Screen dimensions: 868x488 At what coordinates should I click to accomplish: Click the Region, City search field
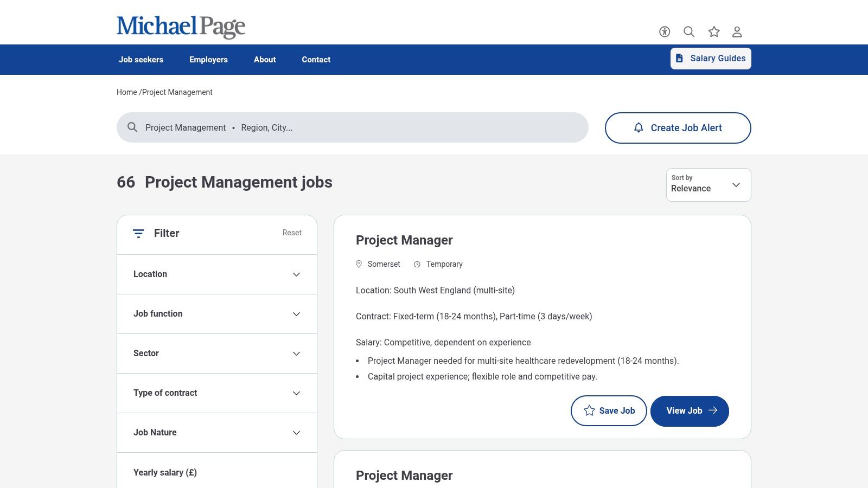coord(267,128)
